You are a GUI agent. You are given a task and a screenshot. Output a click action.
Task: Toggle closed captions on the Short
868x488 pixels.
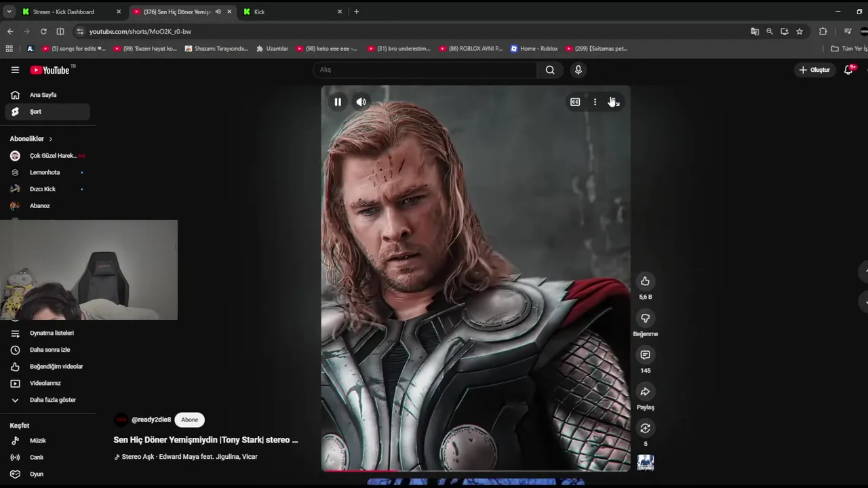click(x=575, y=102)
